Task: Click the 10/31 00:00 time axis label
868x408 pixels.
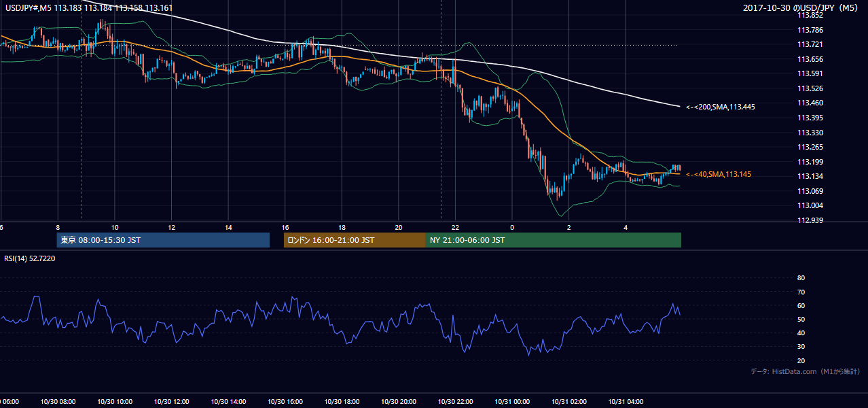Action: (x=512, y=402)
